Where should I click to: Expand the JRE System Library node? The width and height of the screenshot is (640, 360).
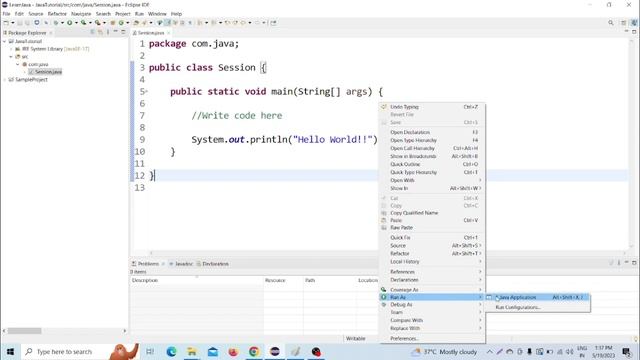pos(11,49)
